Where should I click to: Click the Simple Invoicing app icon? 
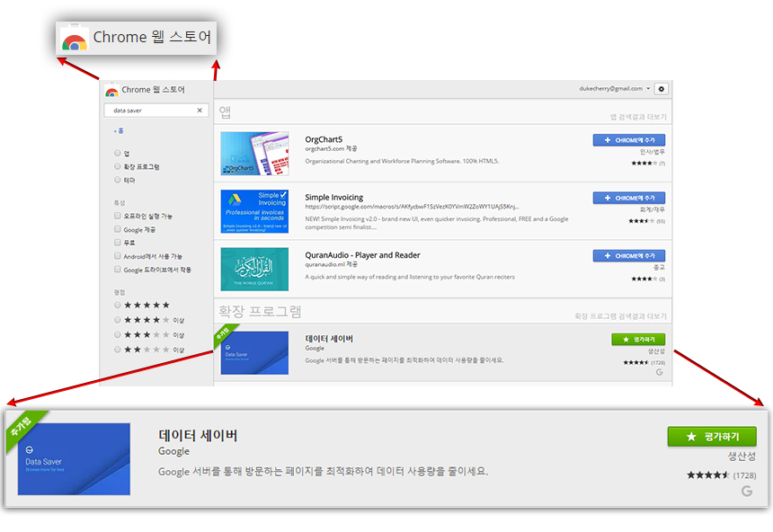(254, 211)
